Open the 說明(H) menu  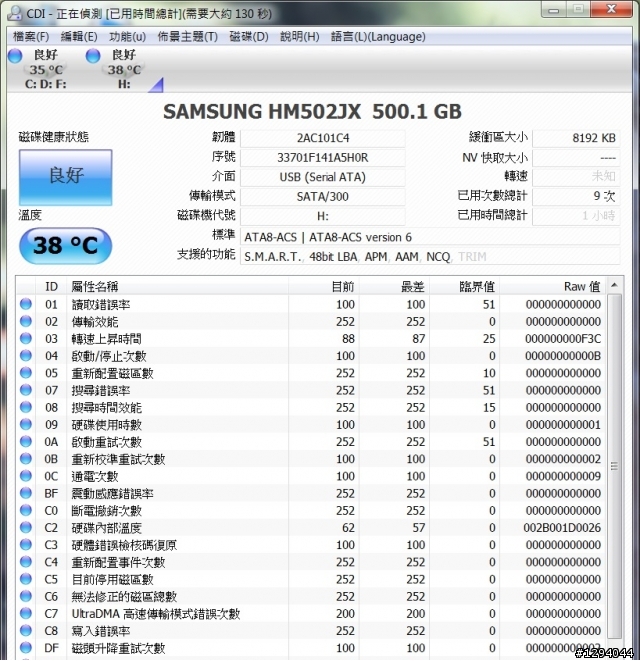300,37
